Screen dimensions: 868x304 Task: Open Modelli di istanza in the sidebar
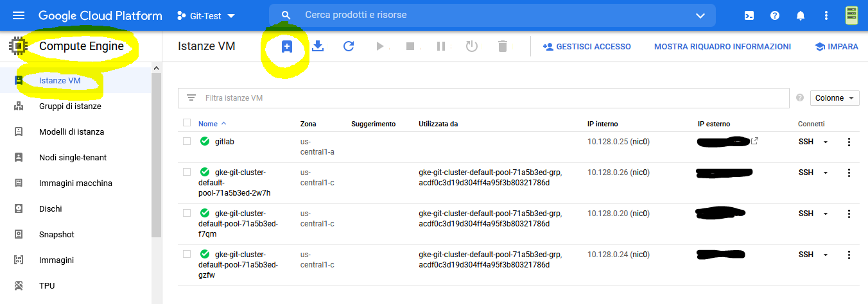point(76,131)
